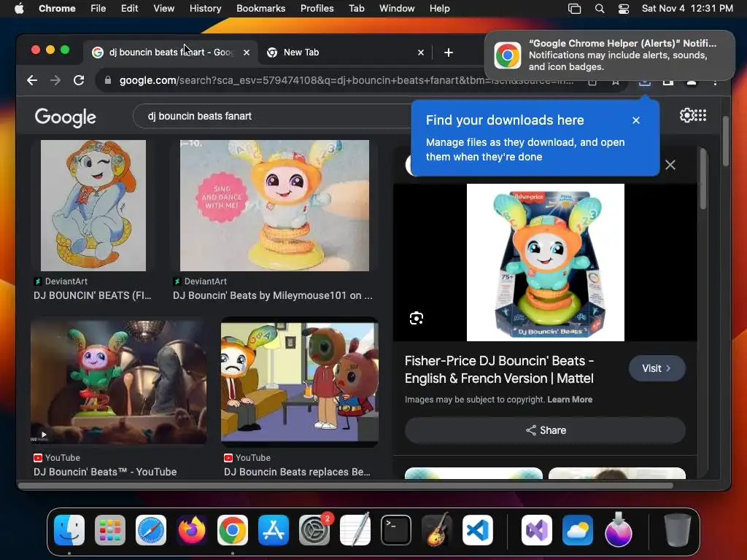Open the Fisher-Price DJ Bouncin' Beats title link
The width and height of the screenshot is (747, 560).
(x=499, y=370)
